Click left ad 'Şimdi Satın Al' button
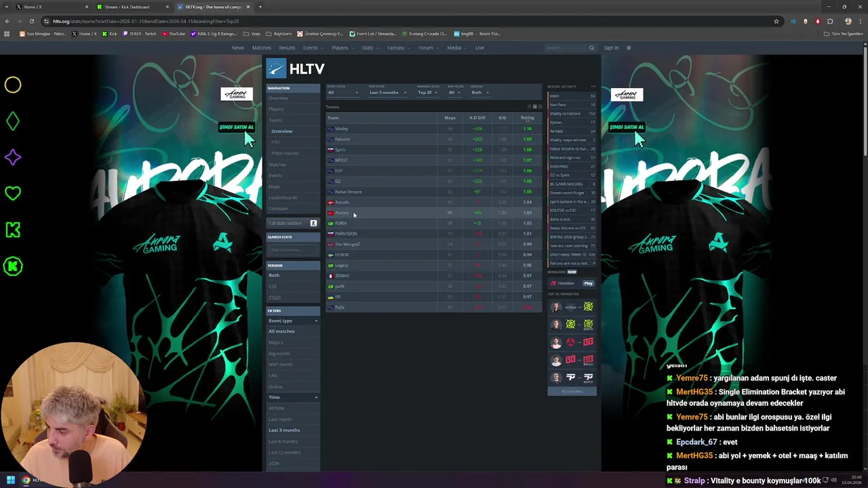Viewport: 868px width, 488px height. (x=236, y=127)
